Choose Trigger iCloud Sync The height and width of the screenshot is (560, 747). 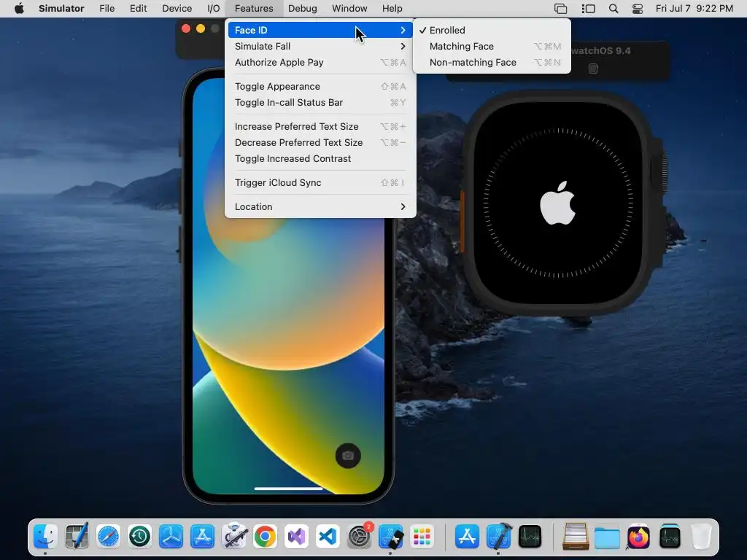pyautogui.click(x=320, y=182)
